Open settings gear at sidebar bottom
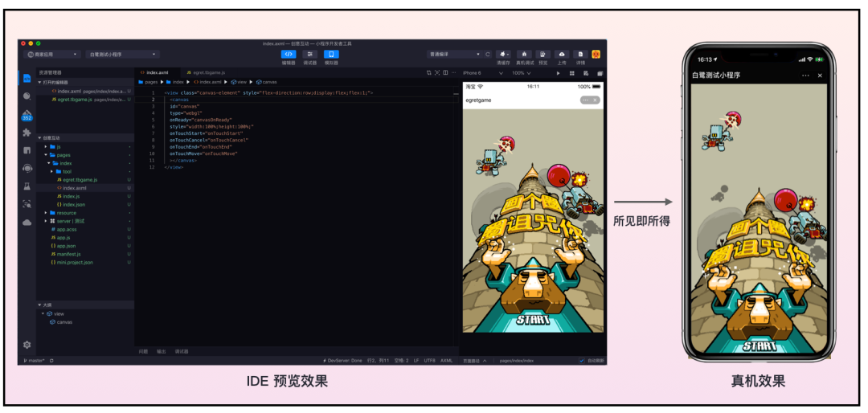The image size is (868, 413). 27,345
